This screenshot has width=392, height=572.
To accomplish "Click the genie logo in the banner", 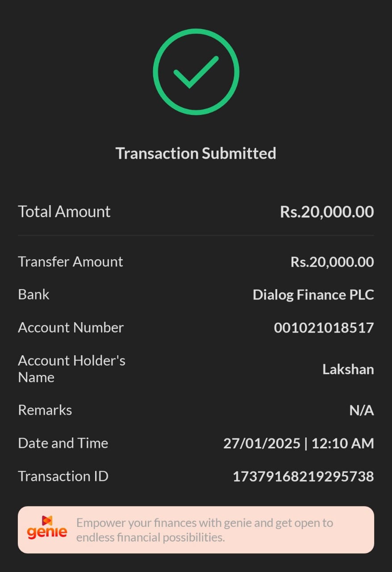I will click(47, 527).
